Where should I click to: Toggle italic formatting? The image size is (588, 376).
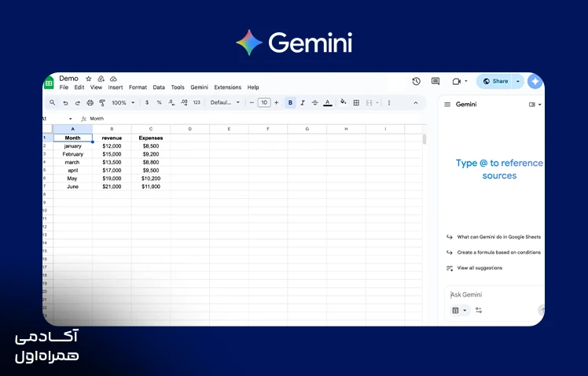(x=303, y=102)
